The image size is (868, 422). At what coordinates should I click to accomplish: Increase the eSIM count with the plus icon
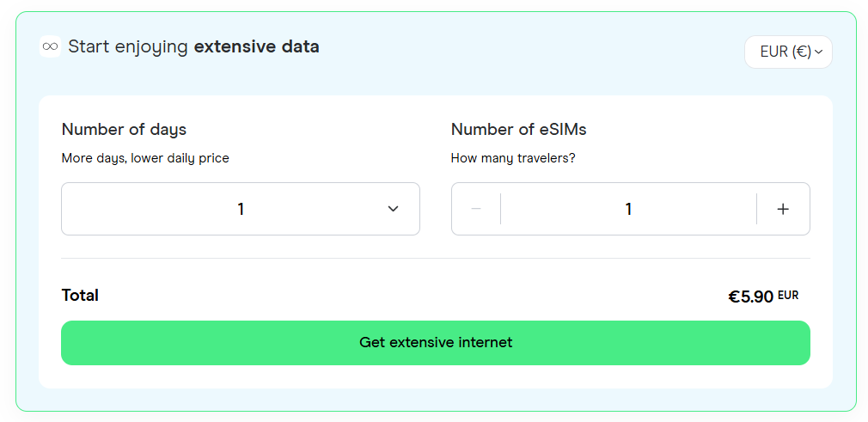point(783,209)
